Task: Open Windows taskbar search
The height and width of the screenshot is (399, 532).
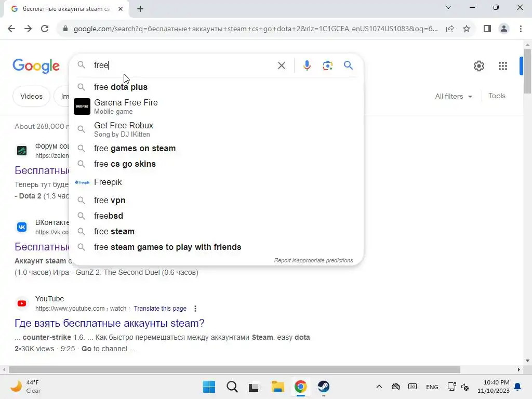Action: point(232,387)
